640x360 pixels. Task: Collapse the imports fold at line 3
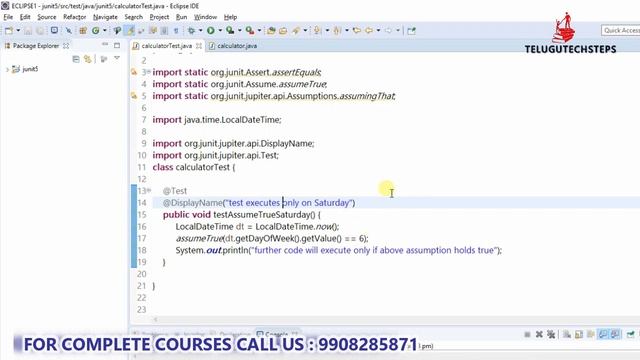coord(149,72)
